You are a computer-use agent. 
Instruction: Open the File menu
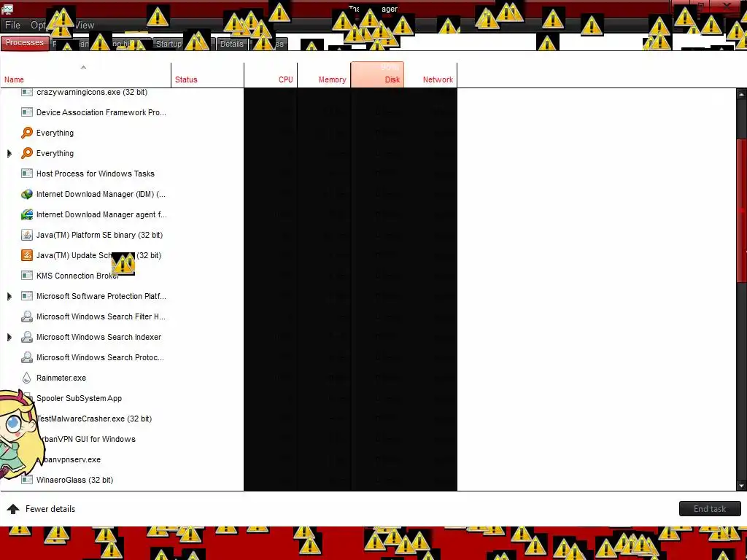click(12, 26)
